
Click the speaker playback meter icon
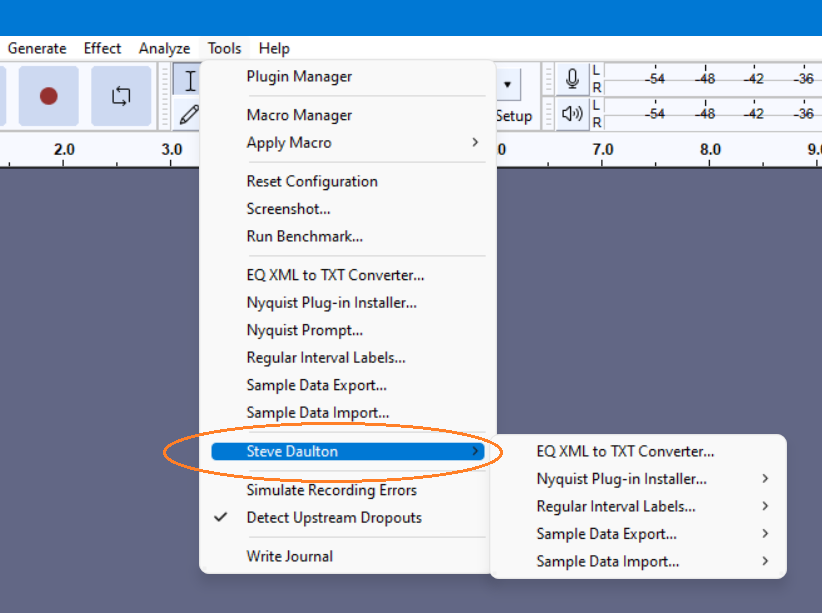tap(570, 113)
